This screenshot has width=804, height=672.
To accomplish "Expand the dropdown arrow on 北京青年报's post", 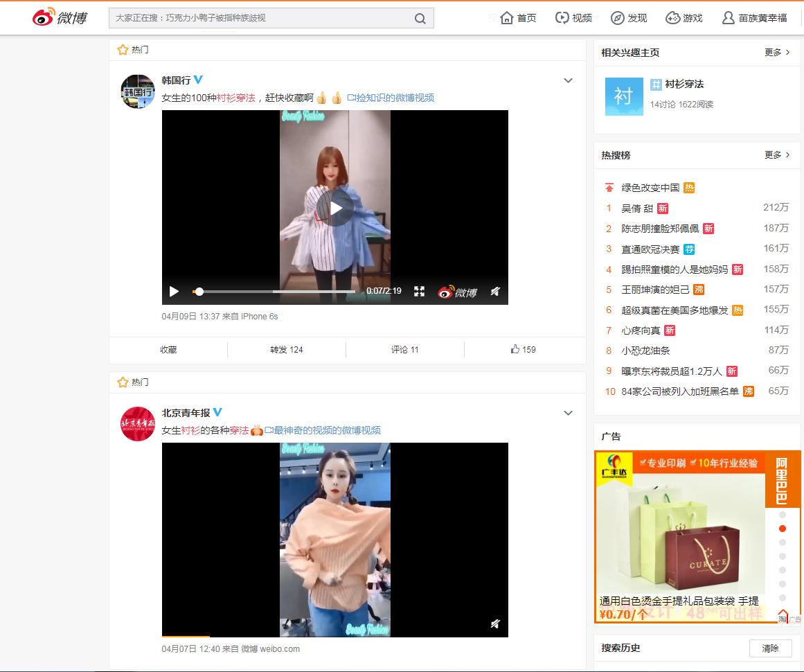I will coord(568,412).
